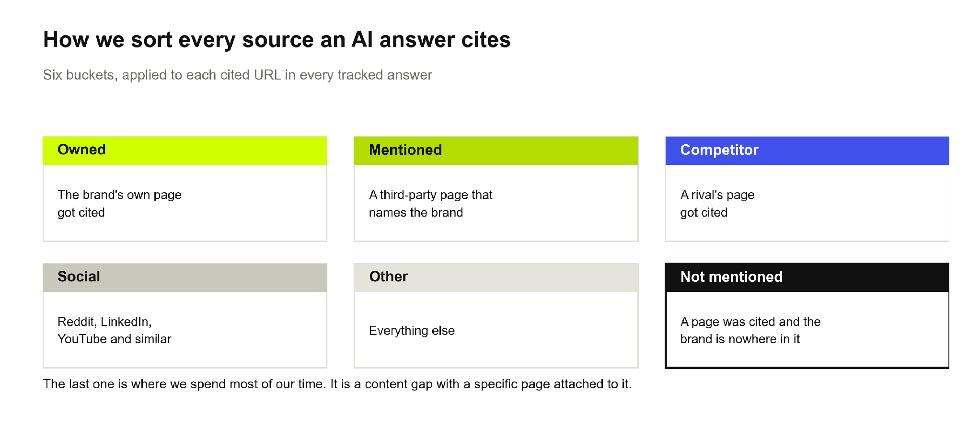The width and height of the screenshot is (980, 439).
Task: Click the Owned bucket header
Action: pos(185,150)
